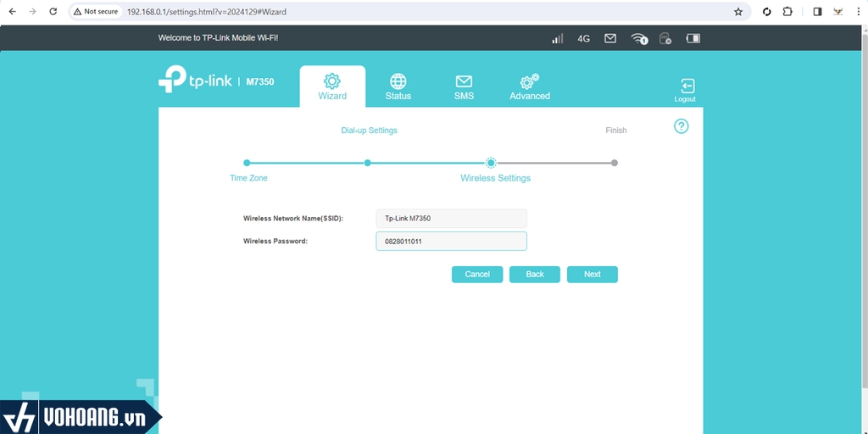Click the sync extension icon in toolbar

[x=766, y=12]
